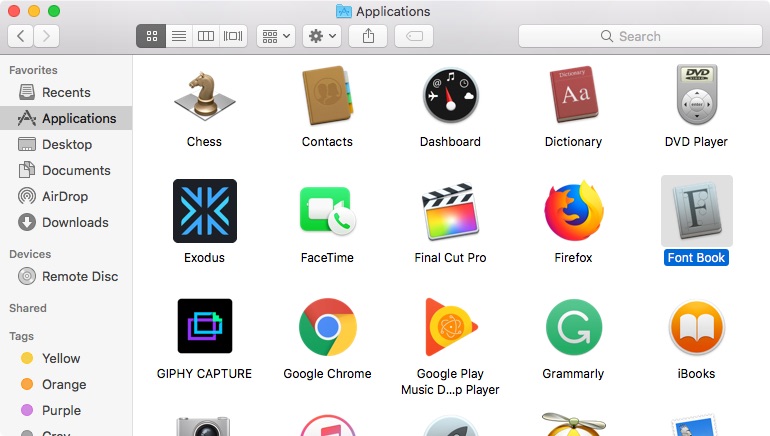Screen dimensions: 770x436
Task: Go back with the left arrow button
Action: [x=21, y=36]
